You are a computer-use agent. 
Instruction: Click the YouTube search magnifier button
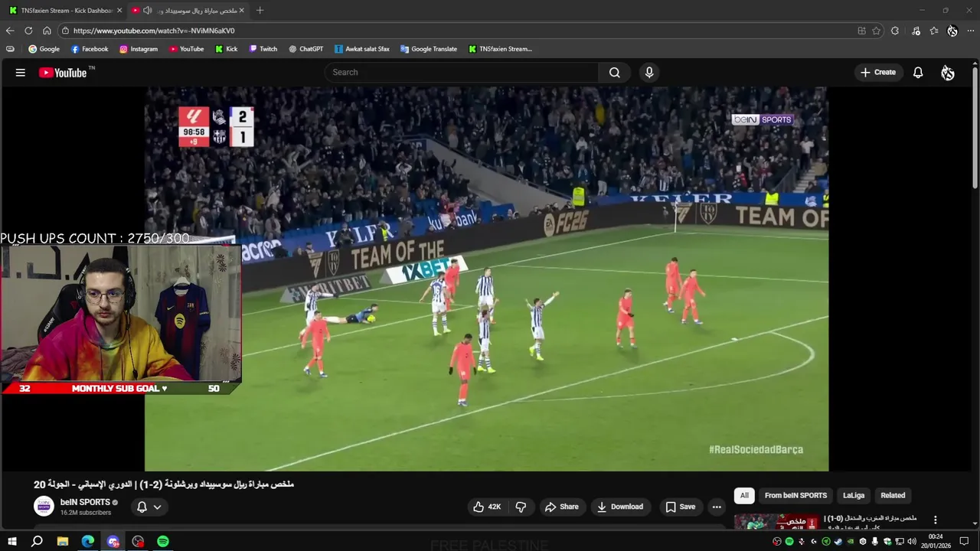(614, 72)
